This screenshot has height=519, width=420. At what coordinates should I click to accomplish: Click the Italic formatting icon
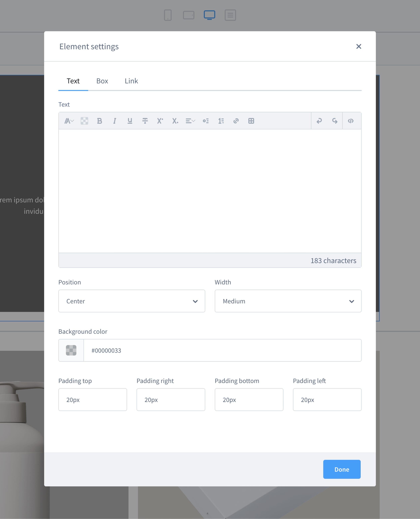coord(114,121)
